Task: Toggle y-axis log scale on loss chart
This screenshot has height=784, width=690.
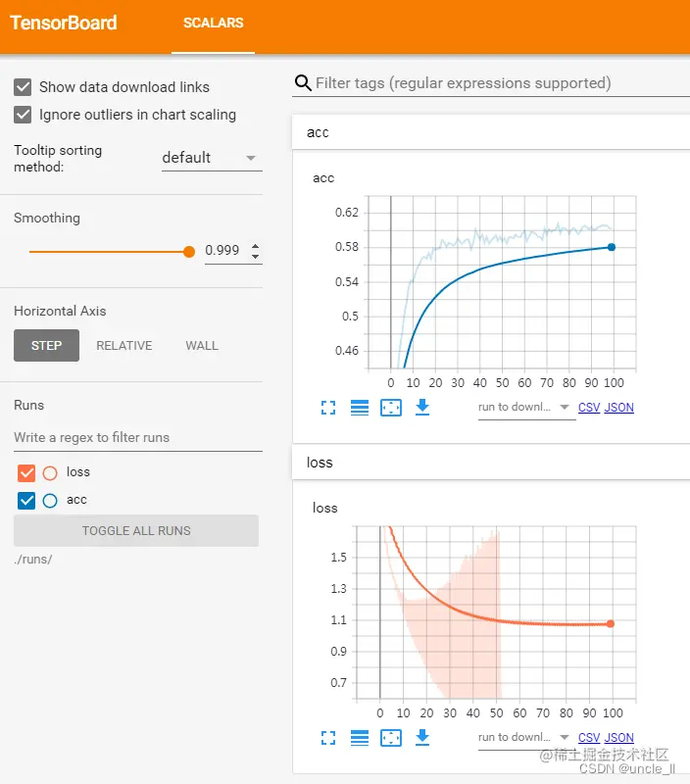Action: click(360, 738)
